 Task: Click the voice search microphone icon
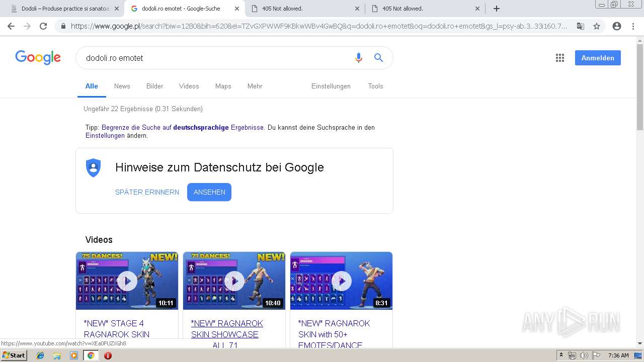pos(359,58)
